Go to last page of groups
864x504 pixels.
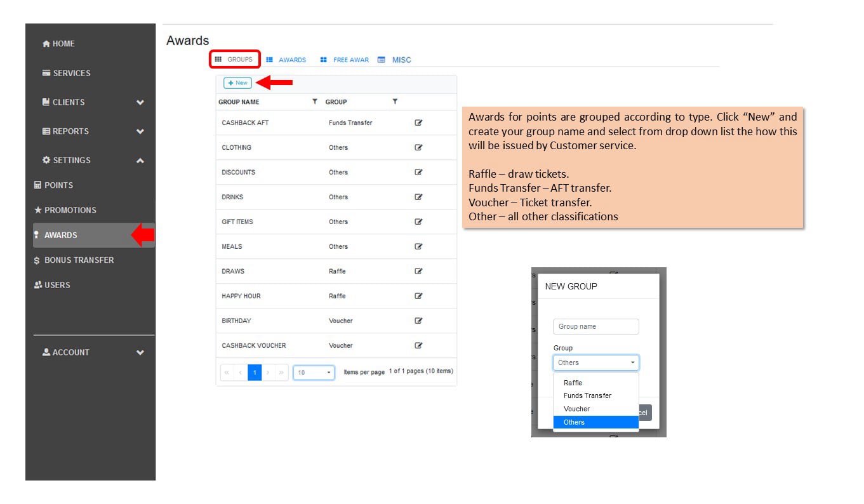tap(282, 372)
